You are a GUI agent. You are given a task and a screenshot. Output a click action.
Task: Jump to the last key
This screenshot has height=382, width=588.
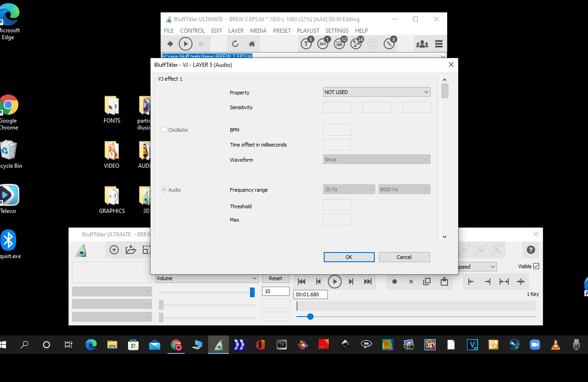pos(368,282)
